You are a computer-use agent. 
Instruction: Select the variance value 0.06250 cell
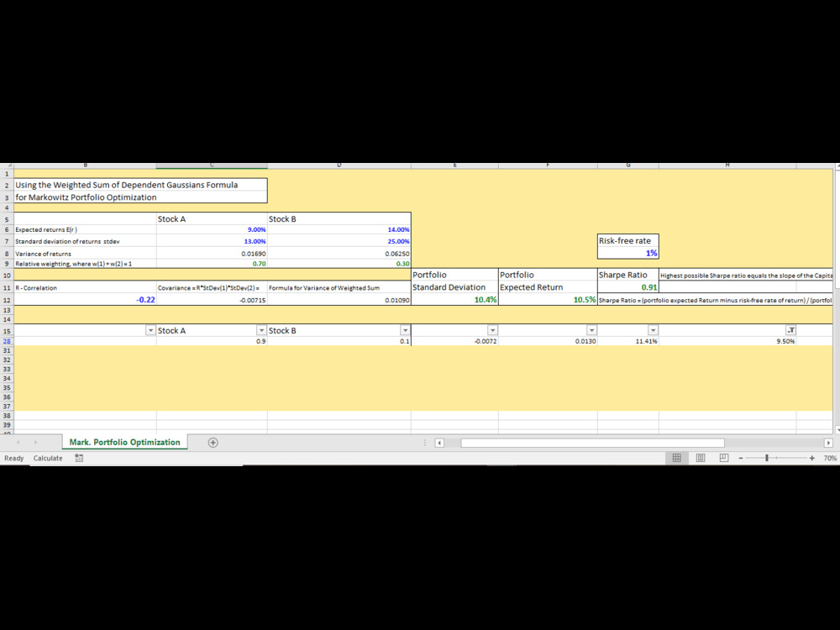(339, 254)
